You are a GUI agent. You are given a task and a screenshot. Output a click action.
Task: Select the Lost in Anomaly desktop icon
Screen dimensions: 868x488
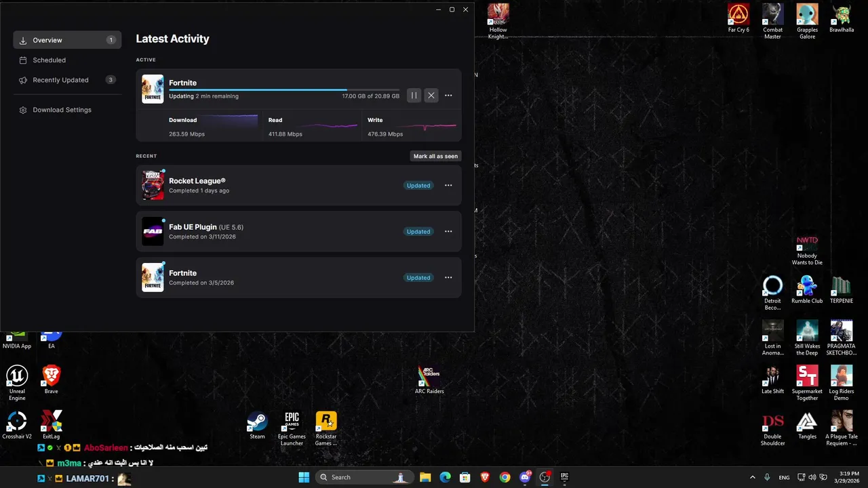pyautogui.click(x=772, y=338)
